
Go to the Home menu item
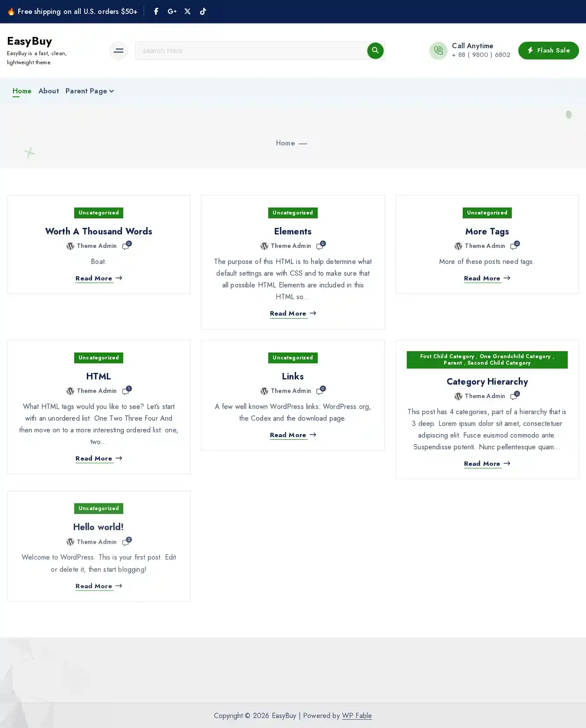(22, 91)
